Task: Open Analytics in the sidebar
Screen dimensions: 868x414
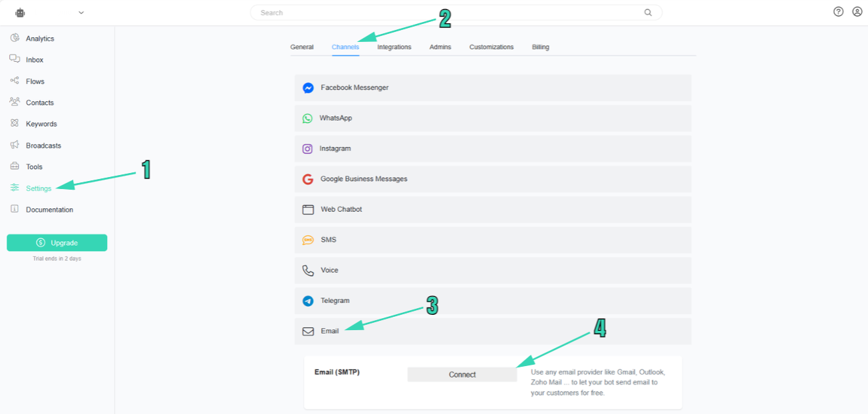Action: click(40, 39)
